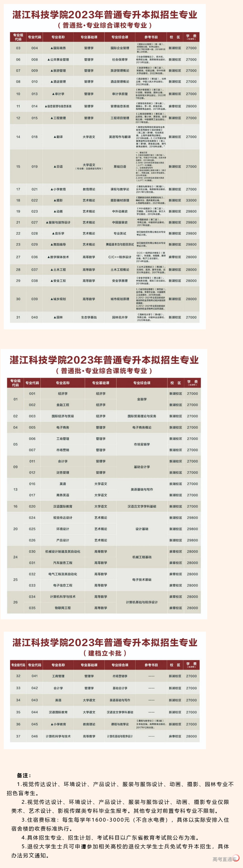This screenshot has width=243, height=868.
Task: Click the 33000 tuition fee value
Action: [x=191, y=200]
